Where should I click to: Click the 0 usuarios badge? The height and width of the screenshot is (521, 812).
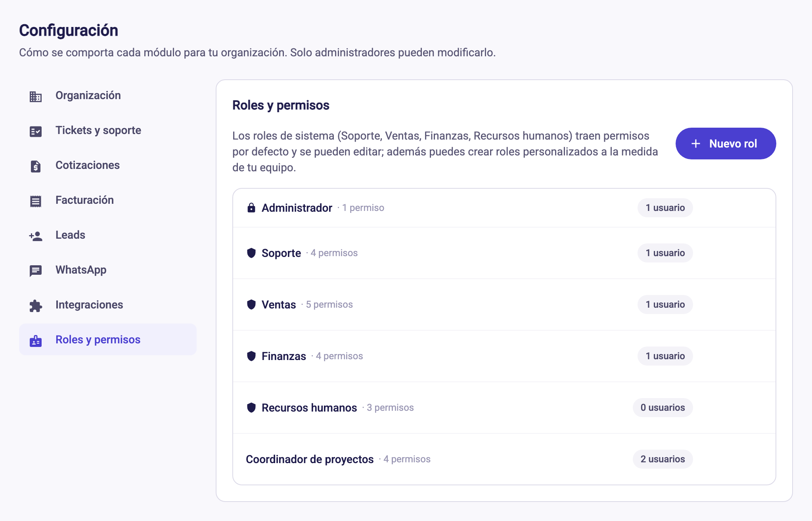663,408
